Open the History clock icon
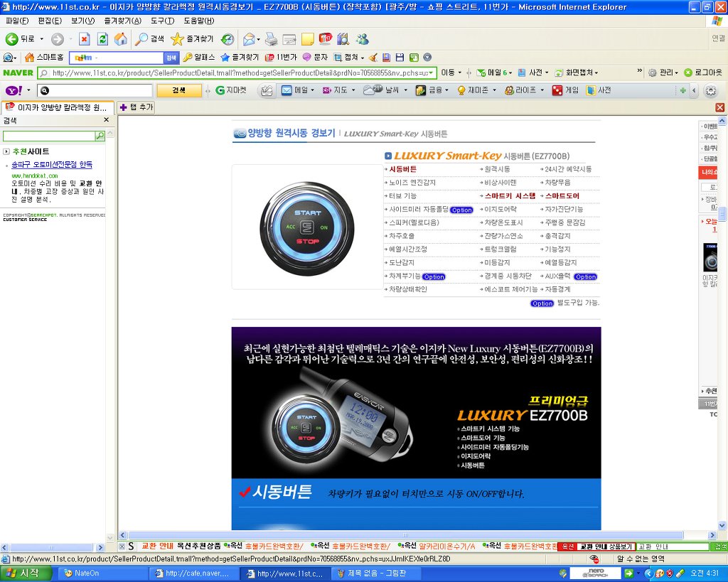The image size is (728, 582). pos(227,40)
